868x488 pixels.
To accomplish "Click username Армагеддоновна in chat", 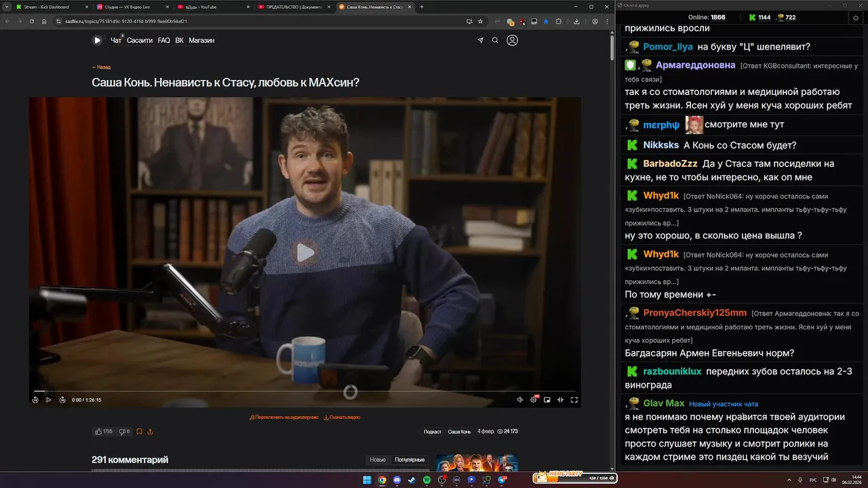I will pos(695,65).
